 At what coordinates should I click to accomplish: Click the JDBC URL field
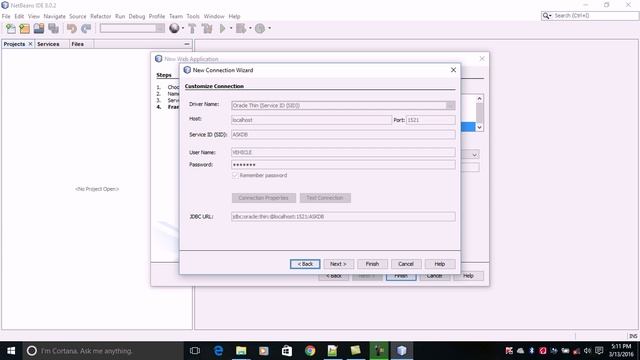343,217
